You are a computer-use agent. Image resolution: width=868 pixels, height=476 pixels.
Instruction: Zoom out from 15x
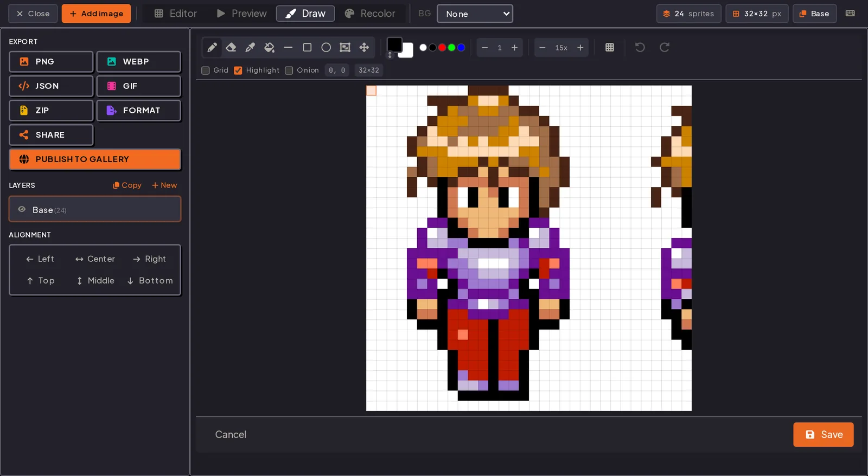click(542, 48)
